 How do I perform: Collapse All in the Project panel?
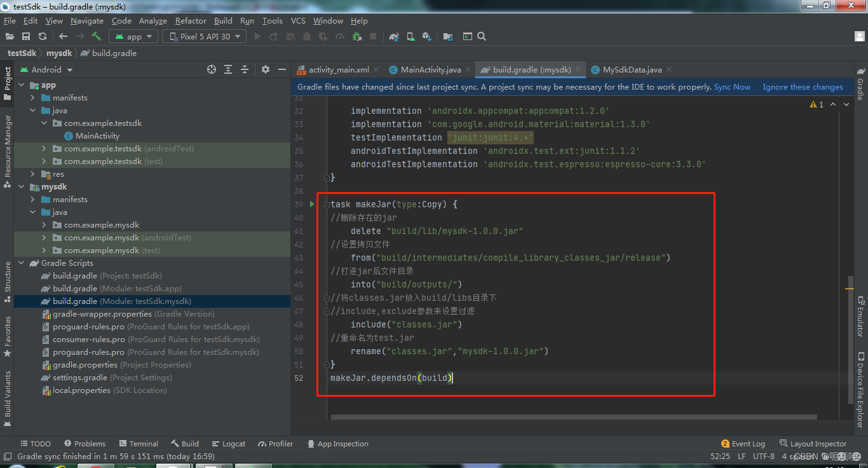point(244,70)
